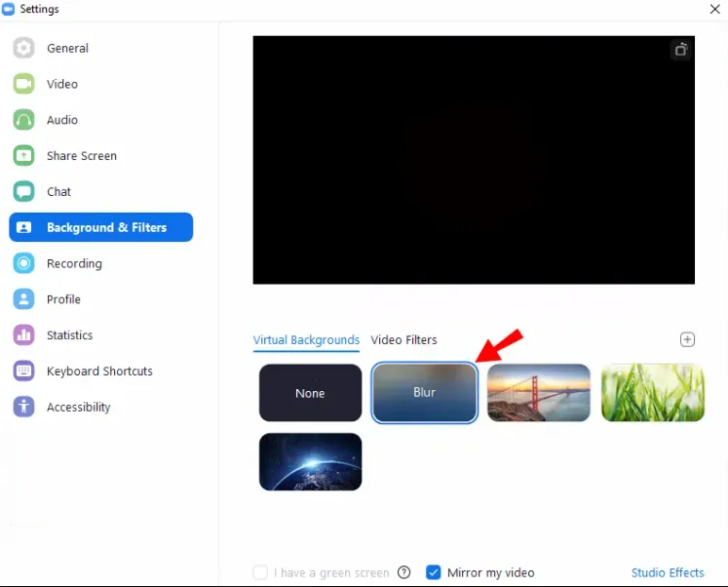Open Recording settings label
Image resolution: width=728 pixels, height=587 pixels.
74,263
